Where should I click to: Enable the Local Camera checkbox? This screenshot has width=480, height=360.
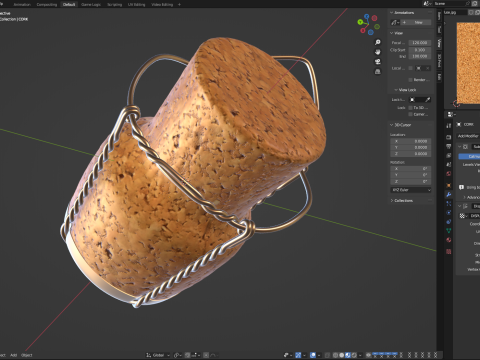pos(410,68)
